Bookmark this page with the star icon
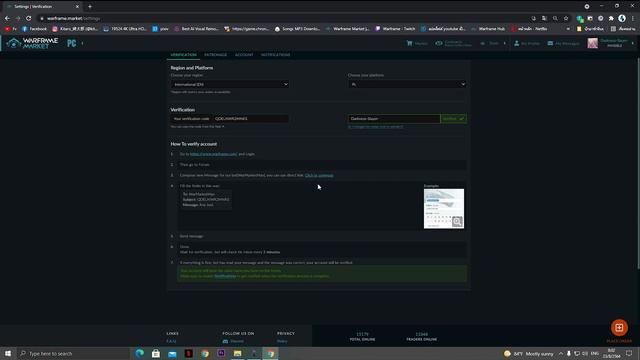Image resolution: width=640 pixels, height=360 pixels. tap(566, 18)
